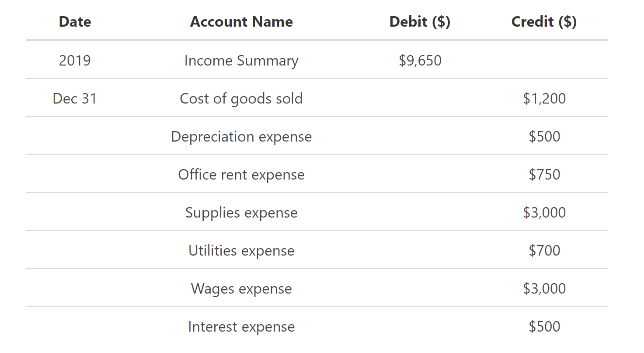The width and height of the screenshot is (644, 353).
Task: Select the Utilities expense cell
Action: (241, 250)
